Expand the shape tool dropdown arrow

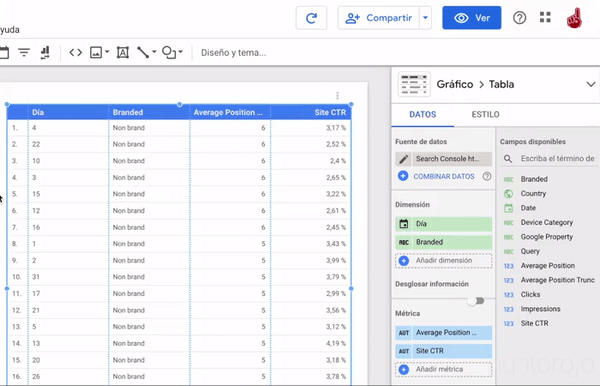[x=180, y=52]
